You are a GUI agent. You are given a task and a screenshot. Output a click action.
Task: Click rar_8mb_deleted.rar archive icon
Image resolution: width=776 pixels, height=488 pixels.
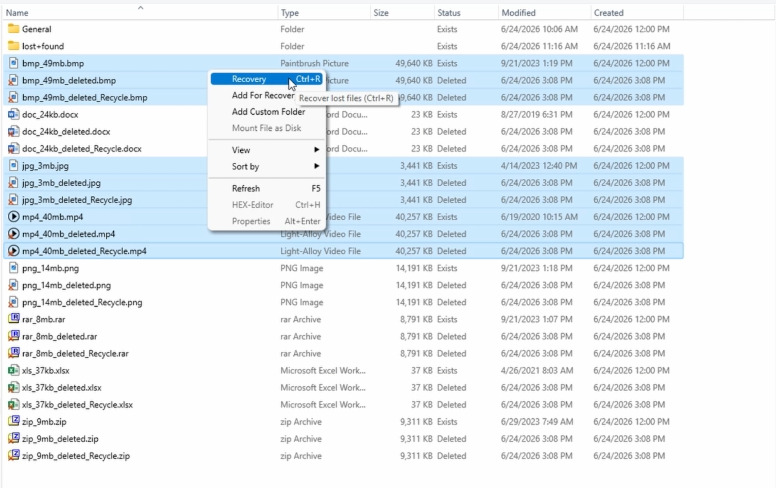pyautogui.click(x=13, y=336)
